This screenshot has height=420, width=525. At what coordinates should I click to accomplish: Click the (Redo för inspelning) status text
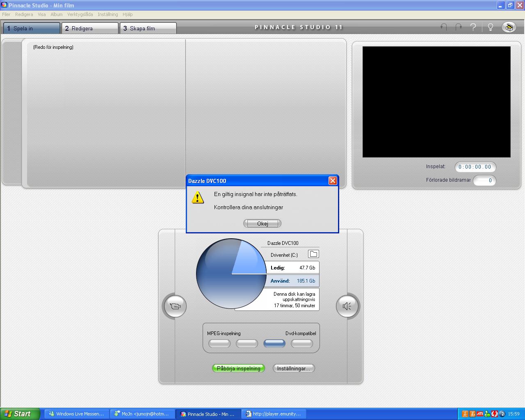coord(53,47)
